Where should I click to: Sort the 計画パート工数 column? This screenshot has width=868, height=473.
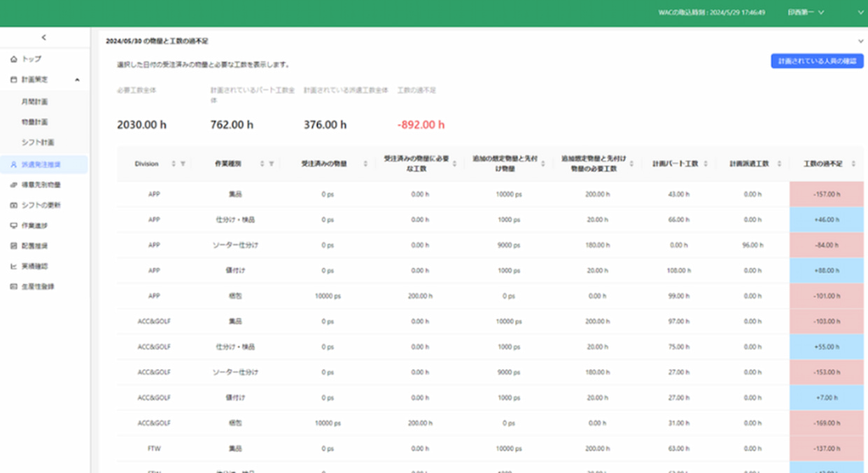click(x=706, y=164)
